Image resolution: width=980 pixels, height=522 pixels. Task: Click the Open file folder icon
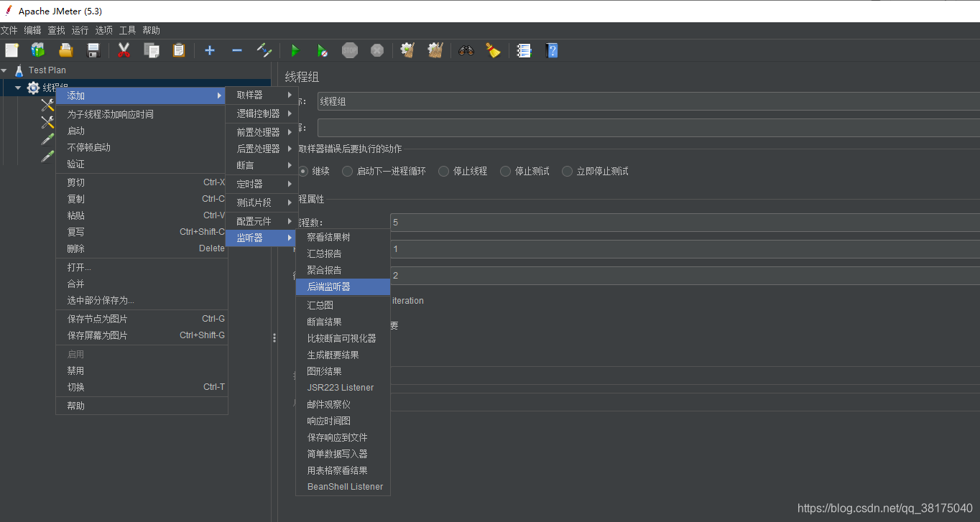[x=66, y=50]
